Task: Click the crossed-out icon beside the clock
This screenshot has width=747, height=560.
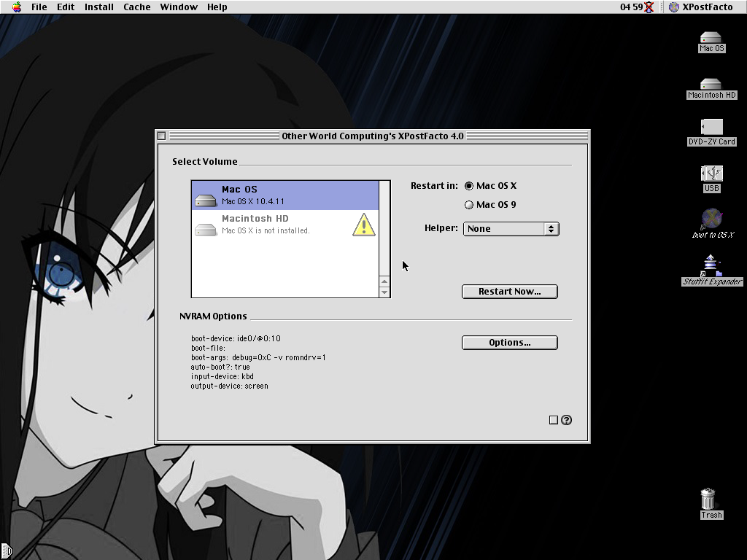Action: pos(649,7)
